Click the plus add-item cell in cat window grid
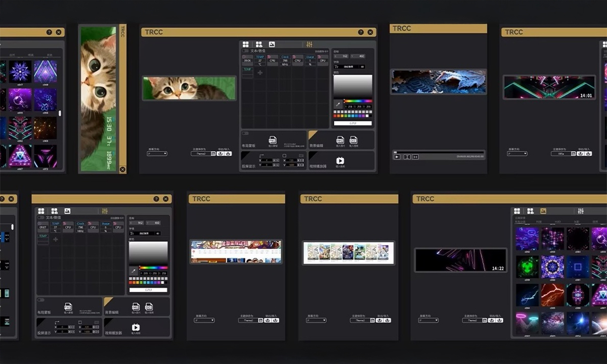This screenshot has width=607, height=364. [260, 72]
